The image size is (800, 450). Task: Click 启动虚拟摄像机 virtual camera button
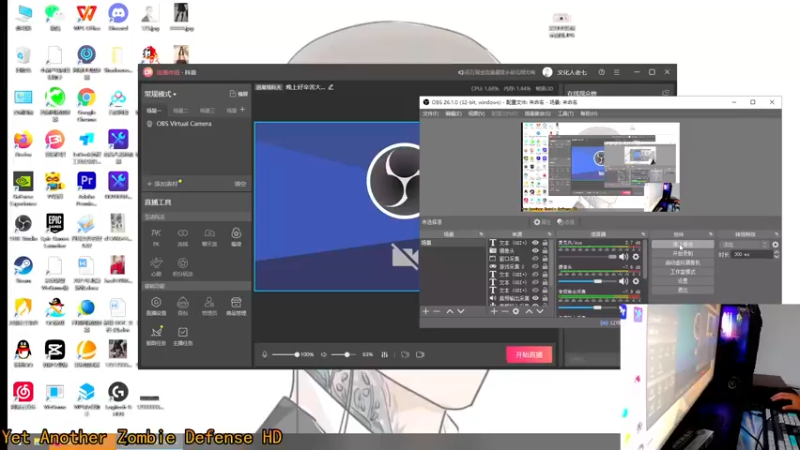pos(683,263)
